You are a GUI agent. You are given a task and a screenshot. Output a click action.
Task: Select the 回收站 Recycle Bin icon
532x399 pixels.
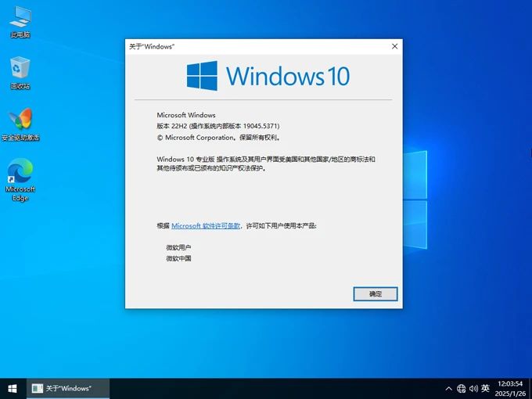coord(20,70)
